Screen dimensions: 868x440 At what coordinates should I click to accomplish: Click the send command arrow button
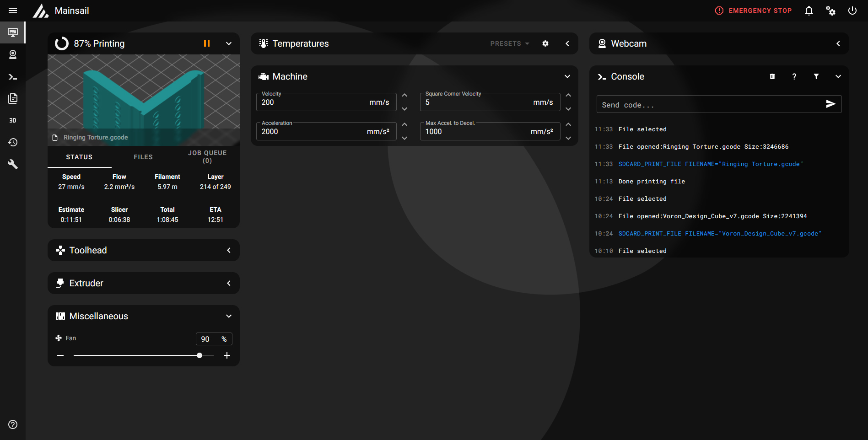pos(830,104)
